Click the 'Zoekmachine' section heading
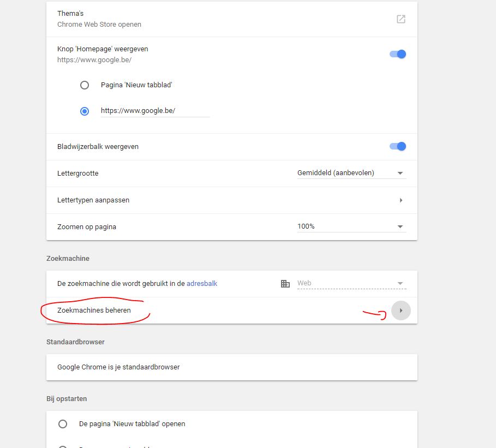The height and width of the screenshot is (448, 496). point(68,259)
